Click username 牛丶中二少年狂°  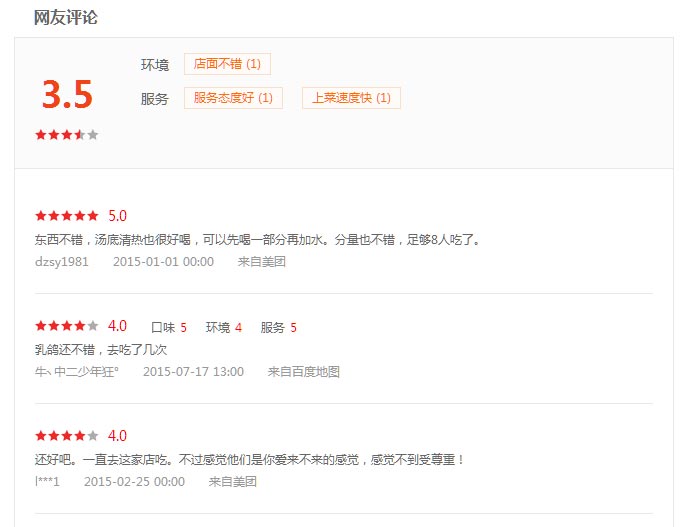pyautogui.click(x=77, y=372)
